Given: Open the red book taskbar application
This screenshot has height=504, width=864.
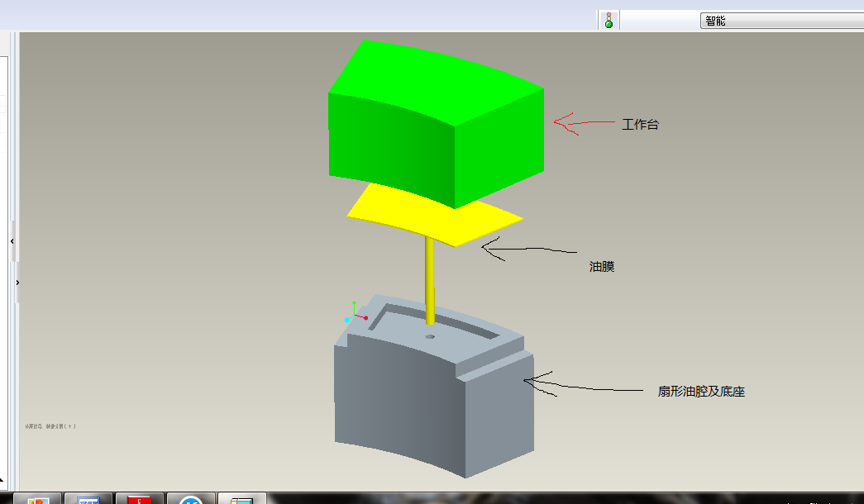Looking at the screenshot, I should click(x=140, y=498).
